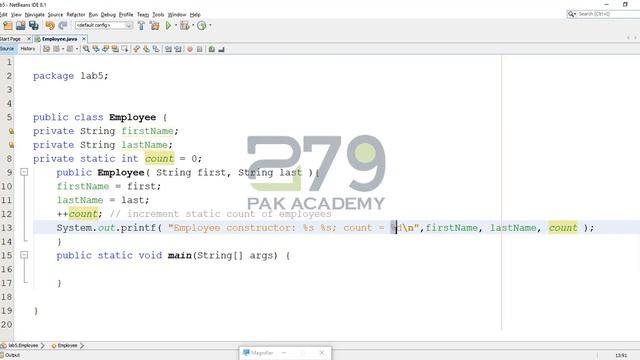640x360 pixels.
Task: Collapse the Employee constructor code fold
Action: pos(24,172)
